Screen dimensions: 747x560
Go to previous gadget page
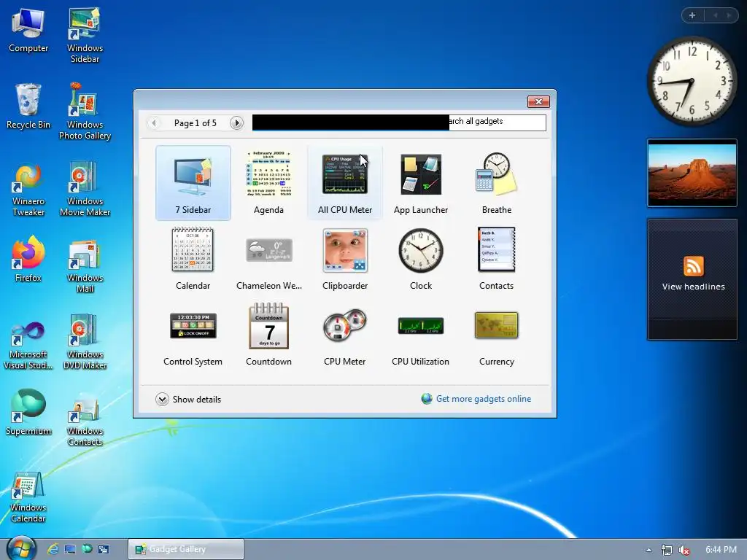point(153,122)
